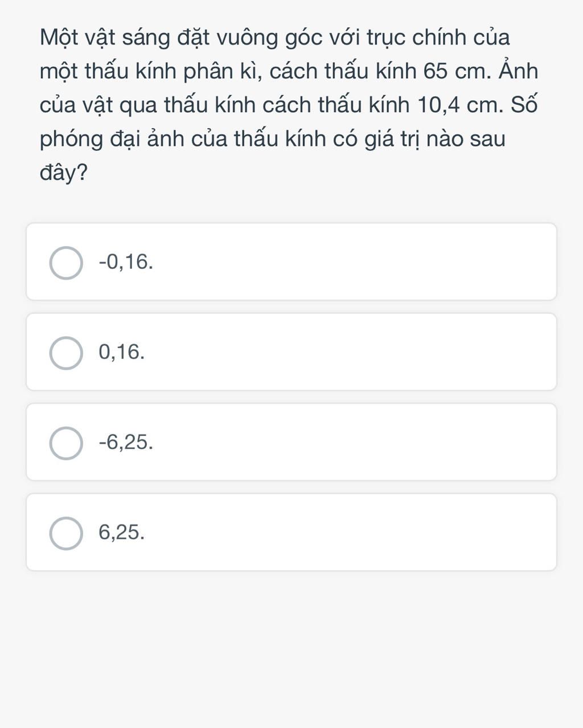Image resolution: width=583 pixels, height=728 pixels.
Task: Click the word "đây?" ending the question
Action: [64, 173]
